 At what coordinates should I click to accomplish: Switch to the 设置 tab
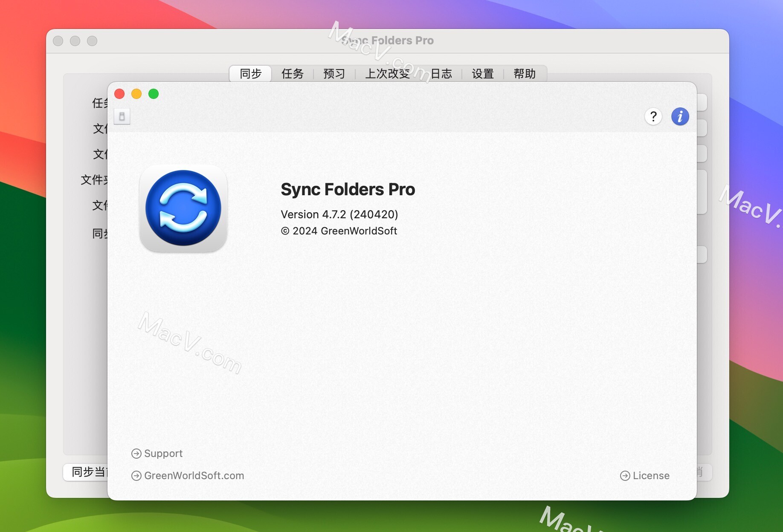pos(482,74)
